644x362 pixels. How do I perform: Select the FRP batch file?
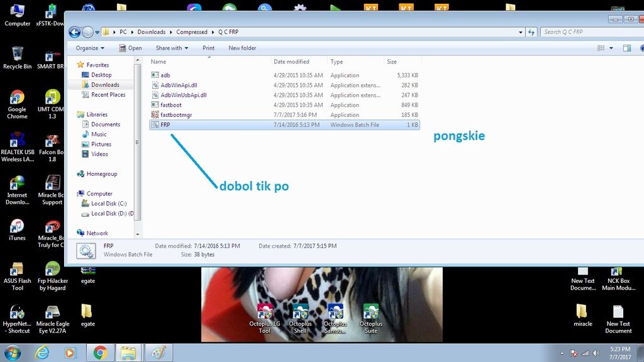click(x=165, y=125)
